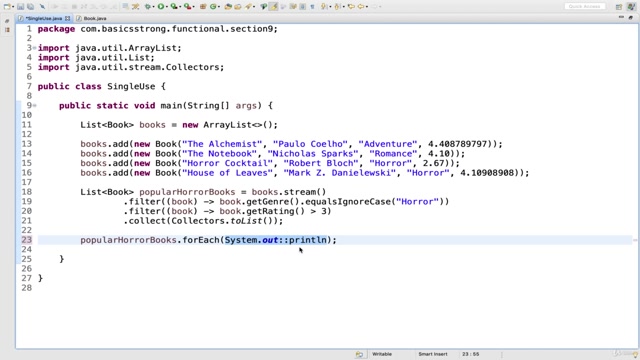Screen dimensions: 640x360
Task: Collapse the main method fold at line 9
Action: coord(35,106)
